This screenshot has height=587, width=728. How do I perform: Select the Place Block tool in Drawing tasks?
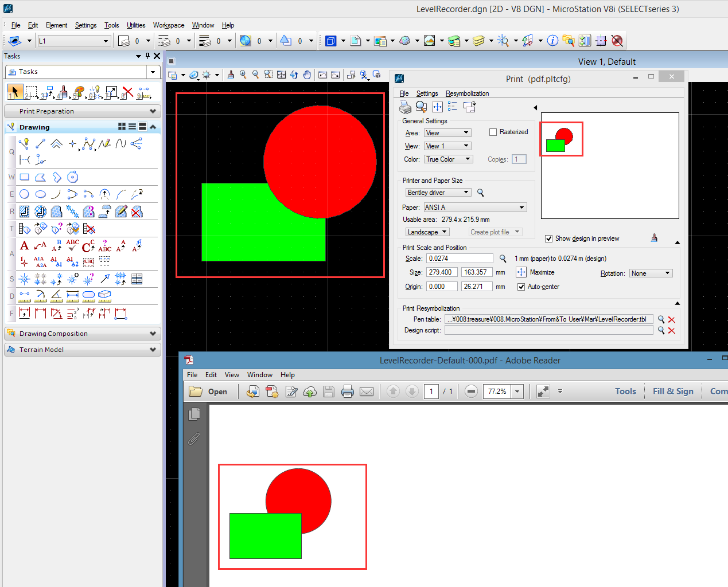[x=25, y=177]
